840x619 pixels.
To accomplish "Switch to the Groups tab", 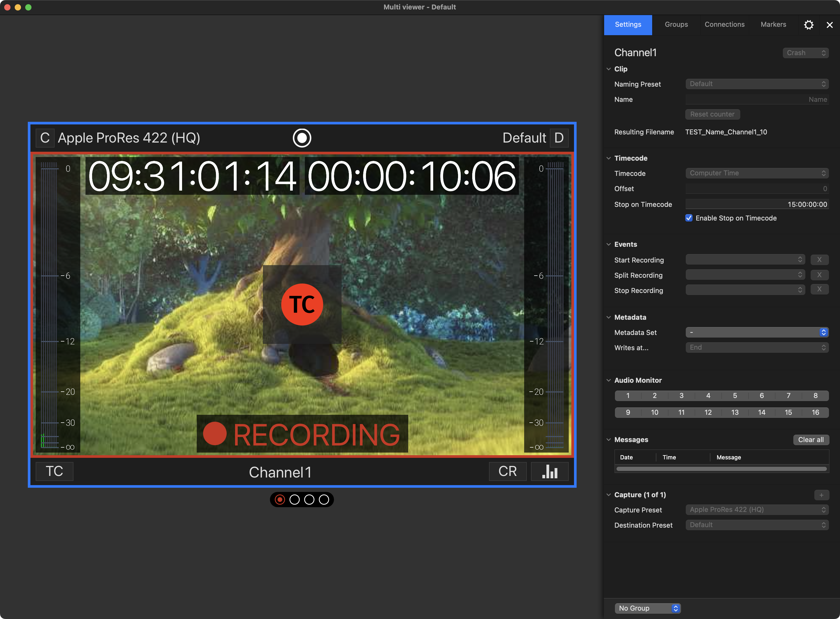I will point(676,25).
